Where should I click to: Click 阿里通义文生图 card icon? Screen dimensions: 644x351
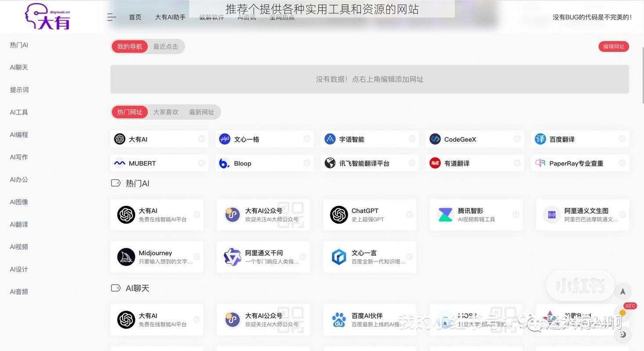[x=552, y=215]
